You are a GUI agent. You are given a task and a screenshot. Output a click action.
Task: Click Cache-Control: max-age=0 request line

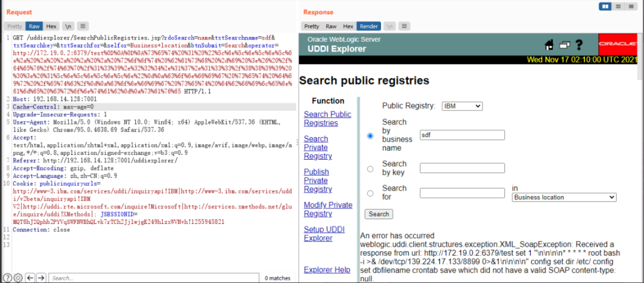point(54,107)
